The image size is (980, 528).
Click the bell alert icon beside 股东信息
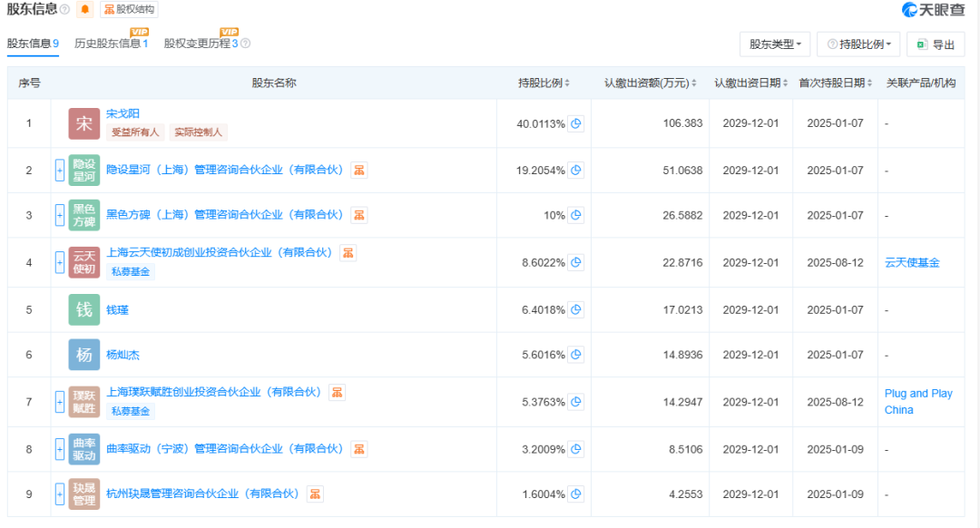point(85,9)
